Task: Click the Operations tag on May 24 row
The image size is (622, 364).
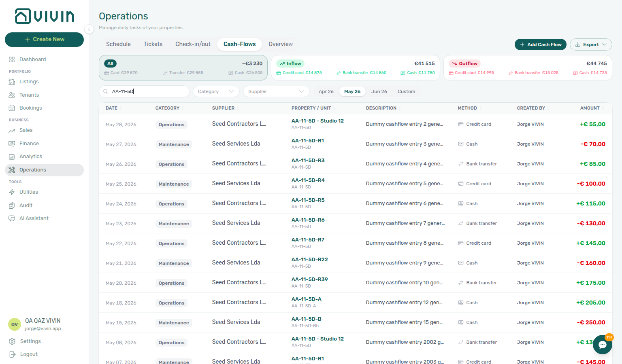Action: coord(171,204)
